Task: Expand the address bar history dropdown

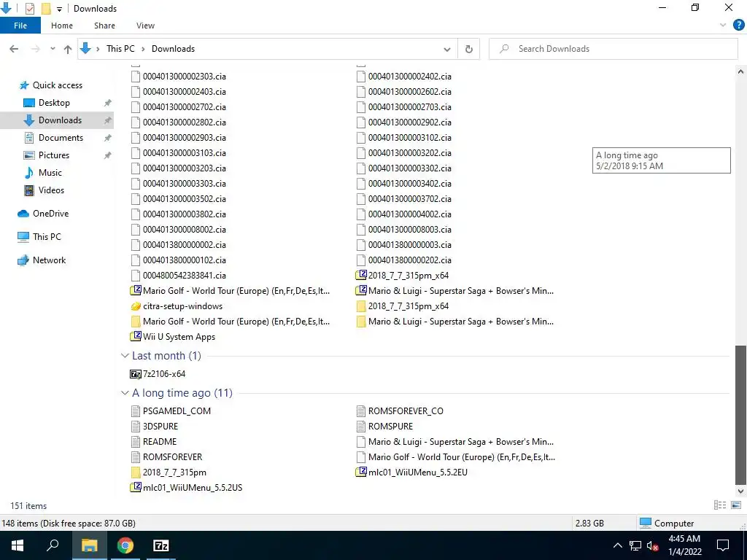Action: (x=447, y=49)
